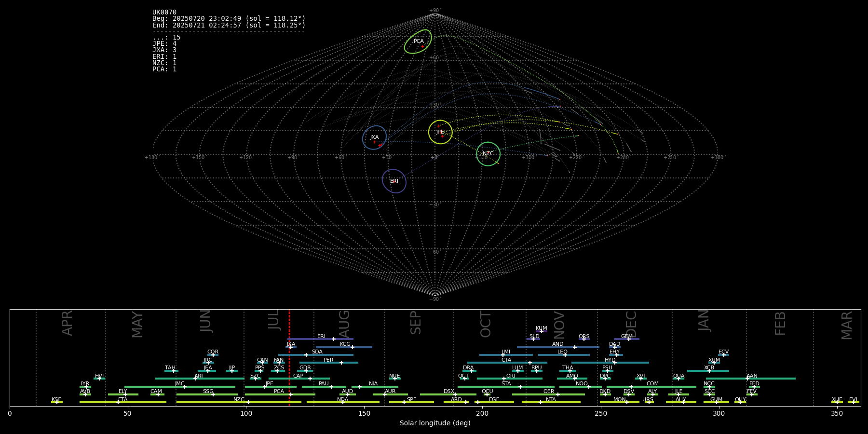
Task: Select the NTA shower bar in the timeline
Action: tap(551, 402)
